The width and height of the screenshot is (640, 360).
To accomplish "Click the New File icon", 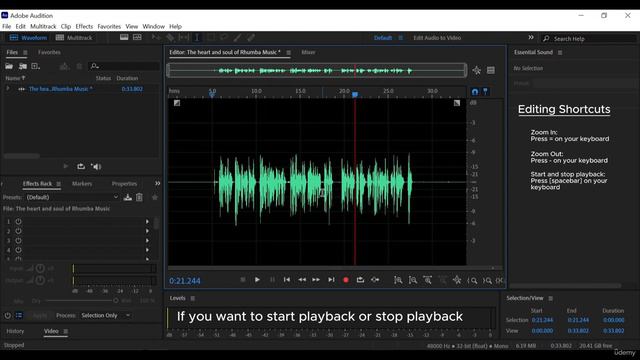I will [36, 66].
